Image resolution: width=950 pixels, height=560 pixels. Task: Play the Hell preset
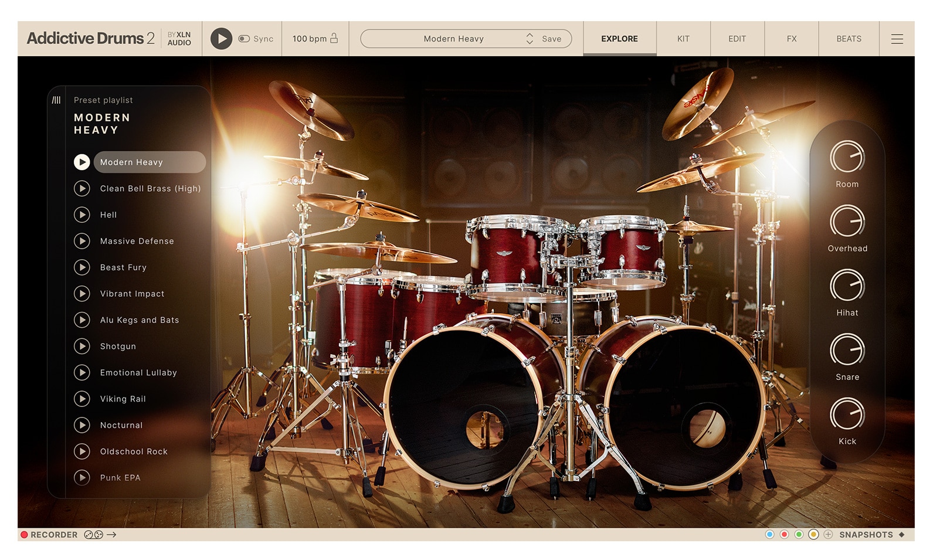coord(82,215)
